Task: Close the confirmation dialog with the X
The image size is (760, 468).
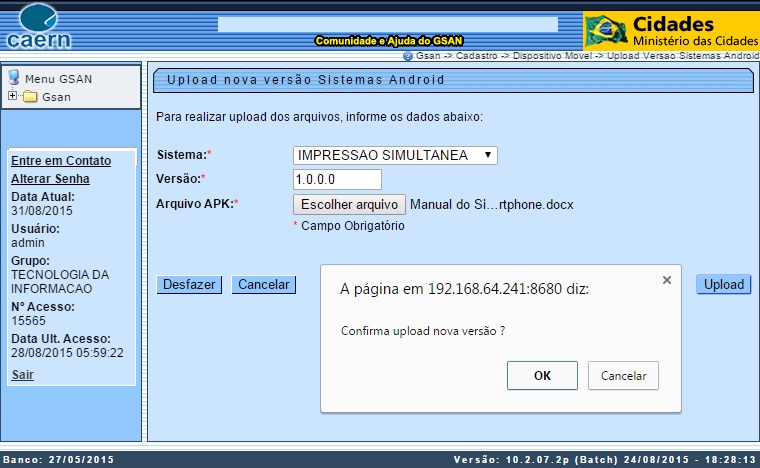Action: coord(667,281)
